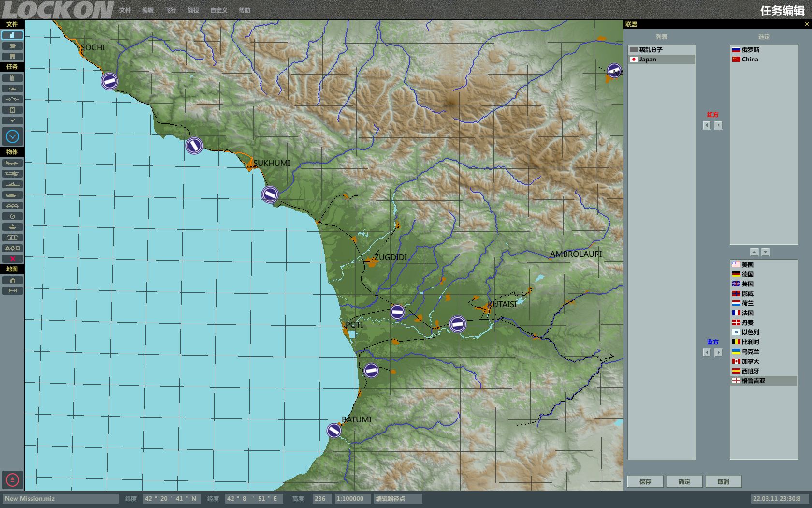Open the mission briefing clipboard icon
The image size is (812, 508).
click(12, 78)
